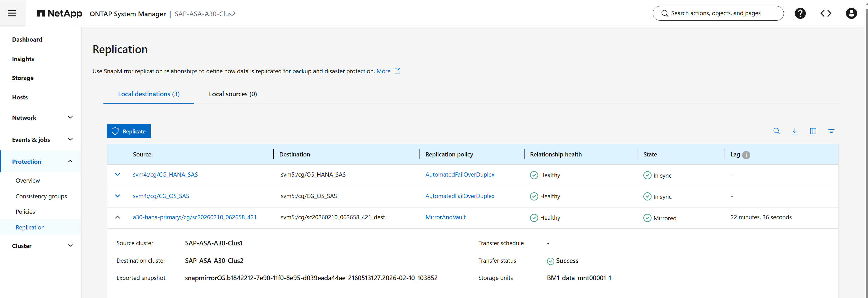Click the State column header

650,154
